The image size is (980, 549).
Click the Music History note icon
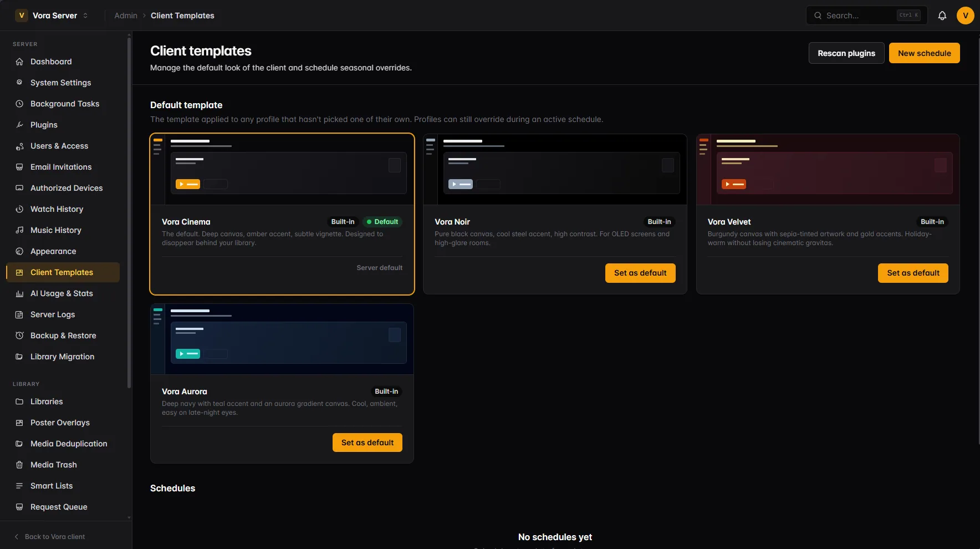click(x=19, y=230)
